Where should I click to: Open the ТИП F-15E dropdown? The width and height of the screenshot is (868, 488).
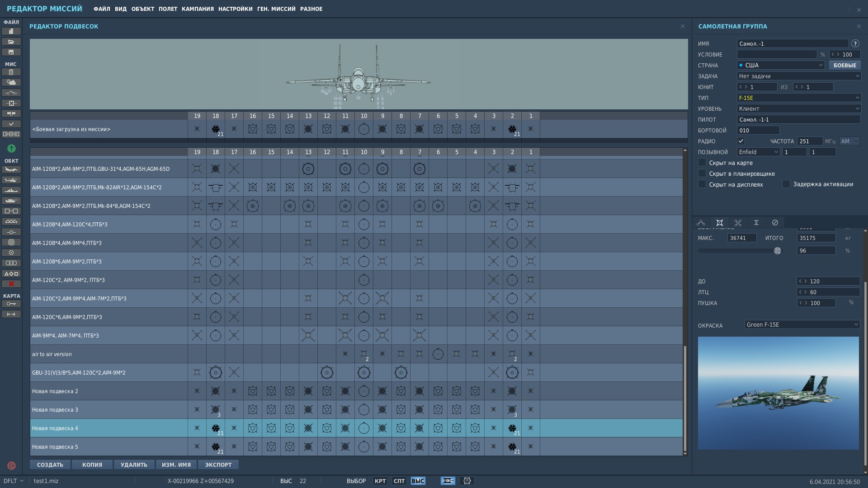[x=798, y=98]
